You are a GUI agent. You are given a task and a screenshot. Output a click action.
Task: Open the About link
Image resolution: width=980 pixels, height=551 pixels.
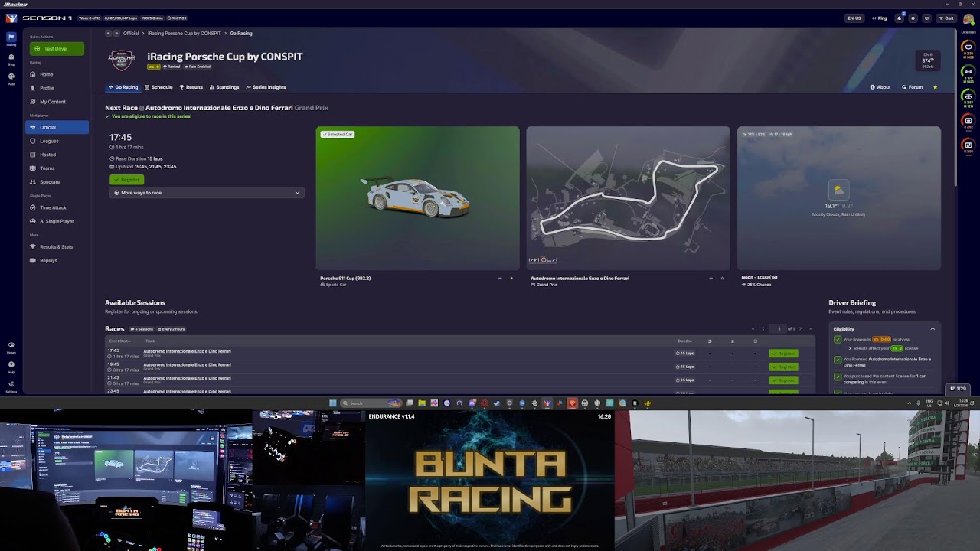point(880,87)
